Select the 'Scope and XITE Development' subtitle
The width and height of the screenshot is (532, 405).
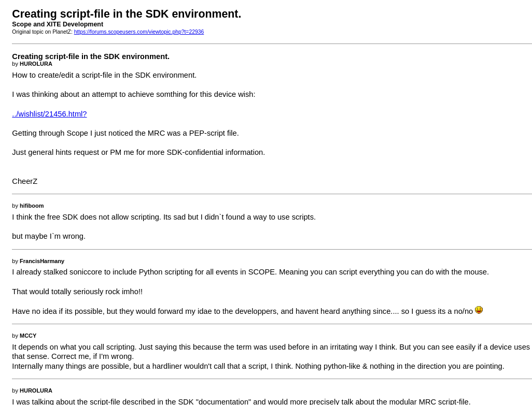tap(58, 24)
